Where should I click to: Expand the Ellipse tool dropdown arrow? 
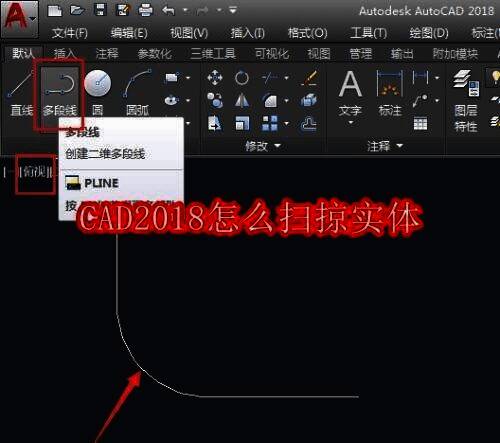coord(188,100)
